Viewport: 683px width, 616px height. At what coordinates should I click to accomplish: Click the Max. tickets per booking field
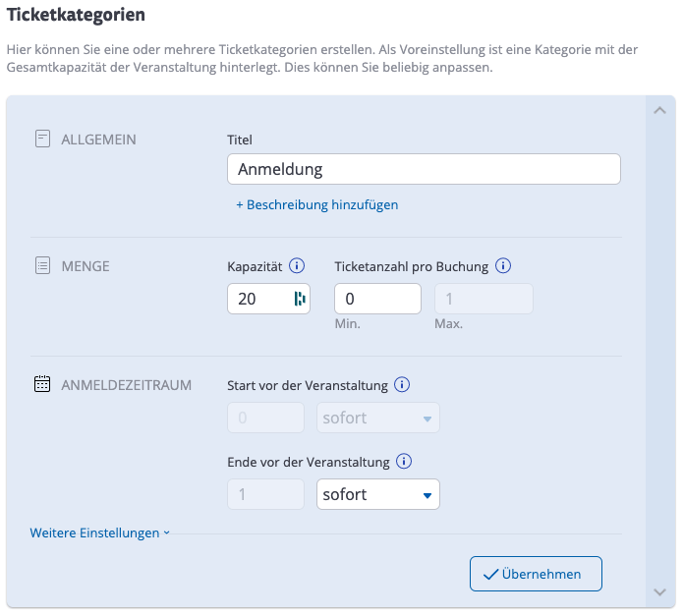tap(484, 299)
